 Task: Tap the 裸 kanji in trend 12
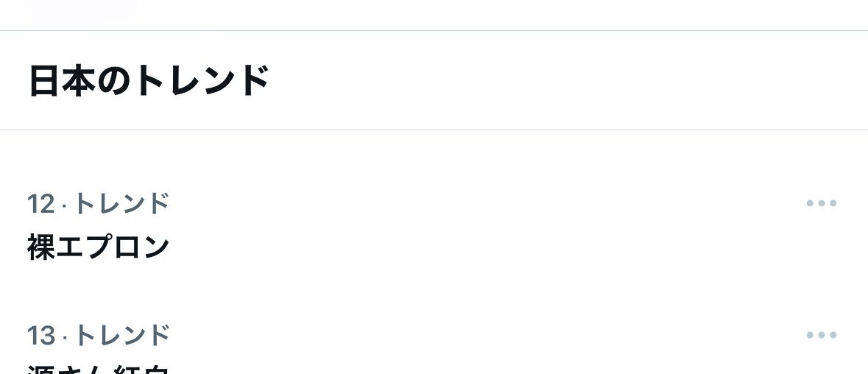[41, 247]
